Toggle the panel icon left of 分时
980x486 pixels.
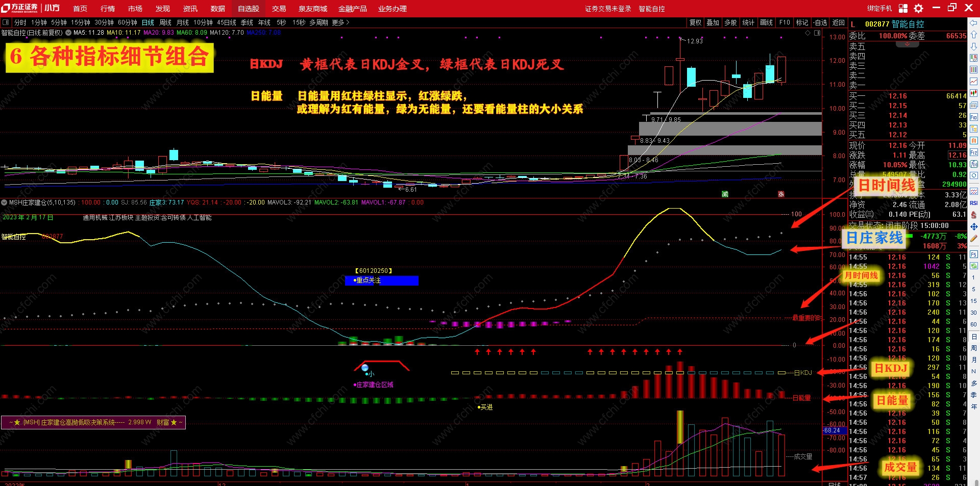click(6, 22)
